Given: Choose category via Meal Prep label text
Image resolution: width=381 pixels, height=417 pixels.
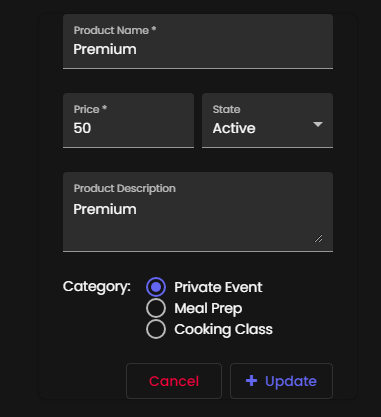Looking at the screenshot, I should 208,309.
